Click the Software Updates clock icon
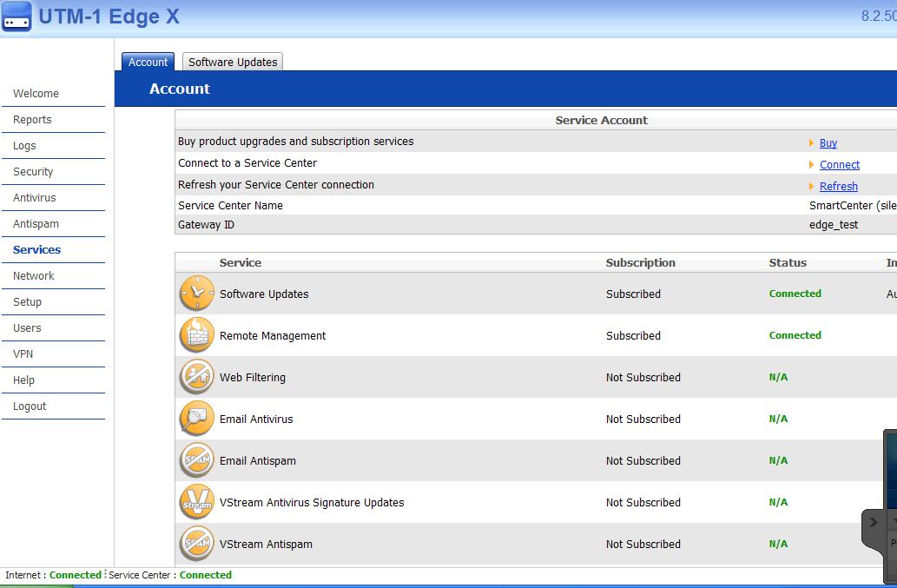 [x=197, y=293]
